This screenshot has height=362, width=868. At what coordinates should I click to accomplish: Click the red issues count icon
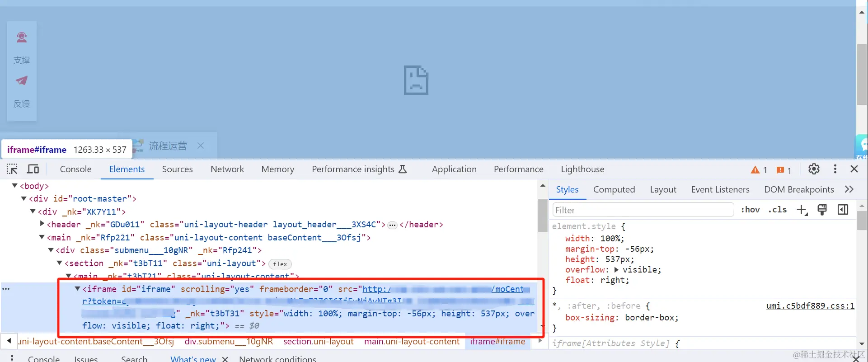(x=784, y=170)
